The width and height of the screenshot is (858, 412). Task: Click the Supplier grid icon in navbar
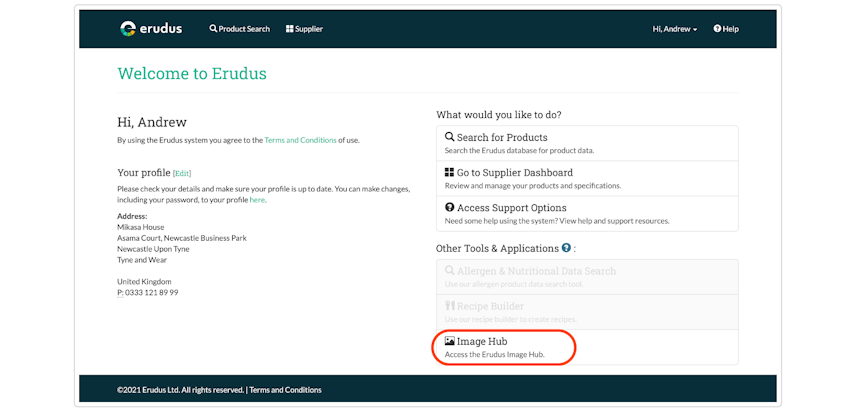[x=289, y=29]
